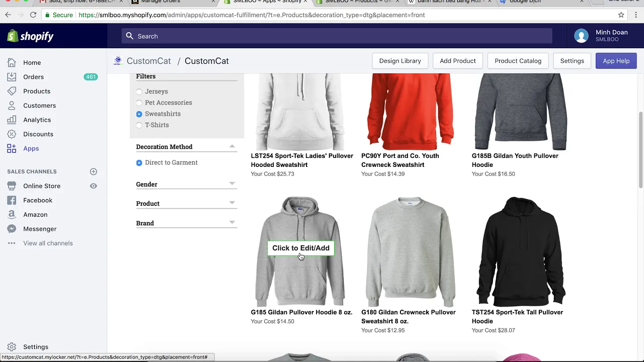Open the Product Catalog
The image size is (644, 362).
[518, 61]
